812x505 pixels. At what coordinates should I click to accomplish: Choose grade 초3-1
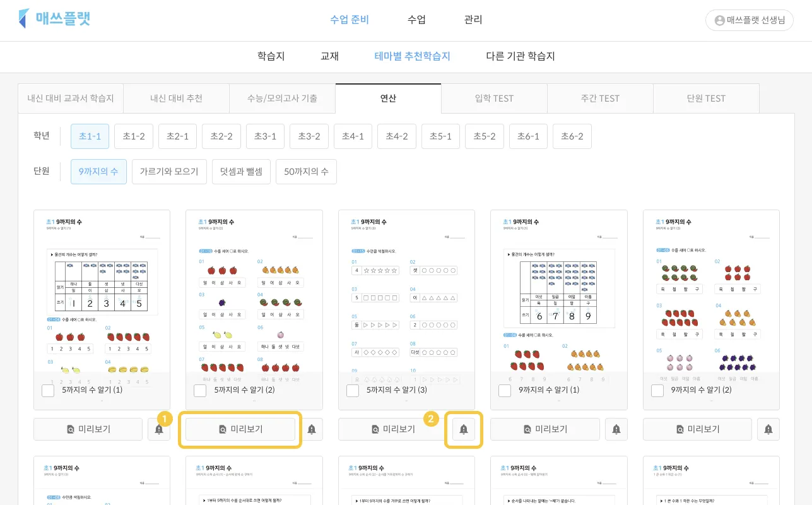coord(266,136)
